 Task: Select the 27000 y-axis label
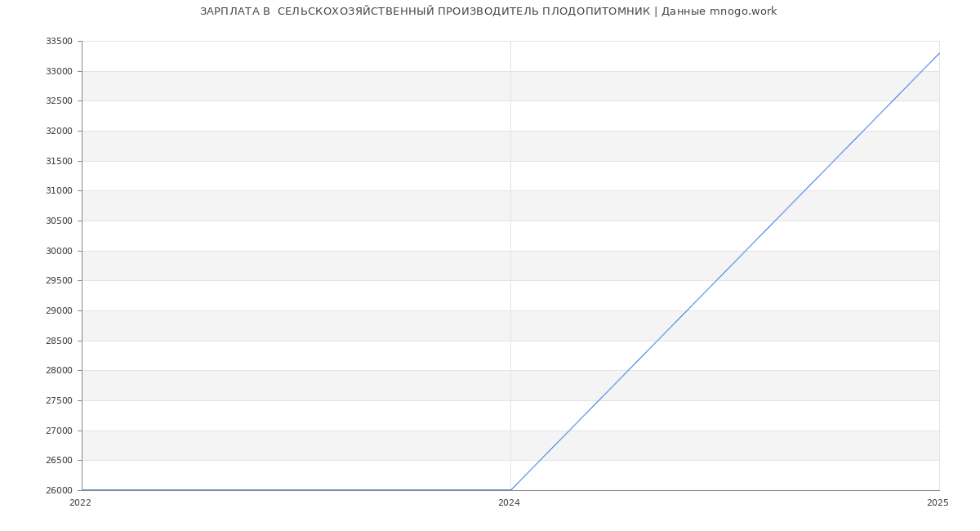[x=59, y=431]
